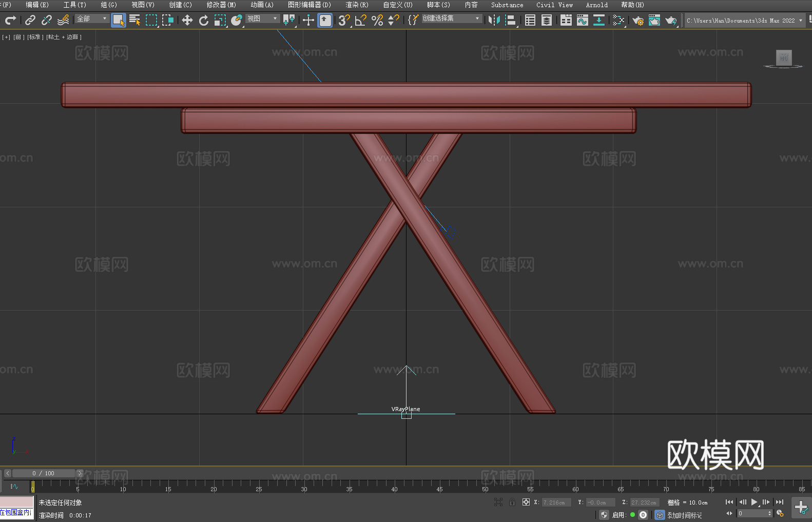Viewport: 812px width, 522px height.
Task: Click the Render Production teapot icon
Action: (x=671, y=20)
